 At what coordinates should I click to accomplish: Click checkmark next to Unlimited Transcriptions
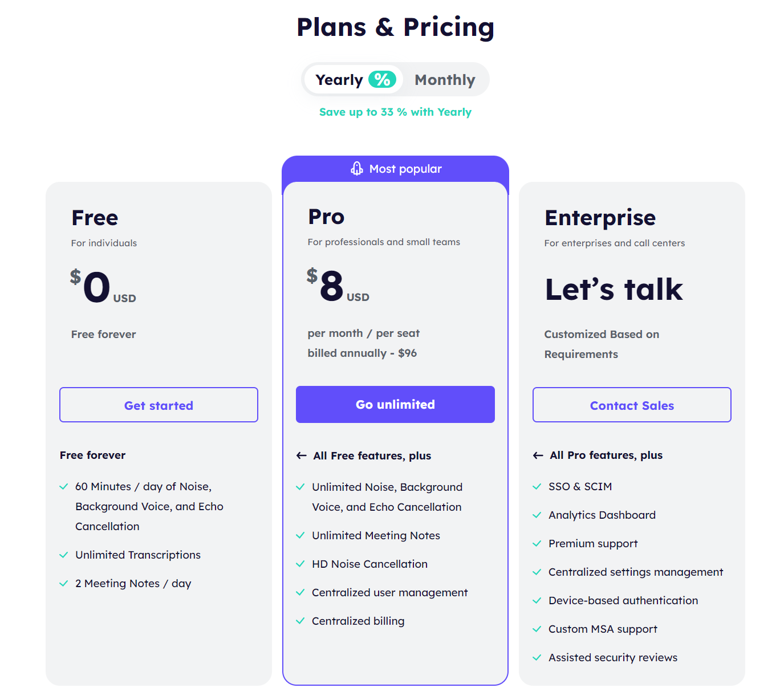[64, 555]
